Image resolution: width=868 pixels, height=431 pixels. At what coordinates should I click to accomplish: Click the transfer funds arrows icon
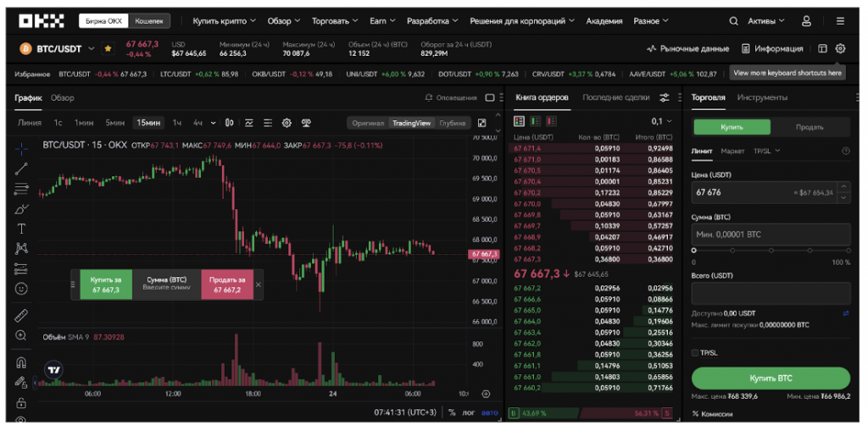coord(846,313)
